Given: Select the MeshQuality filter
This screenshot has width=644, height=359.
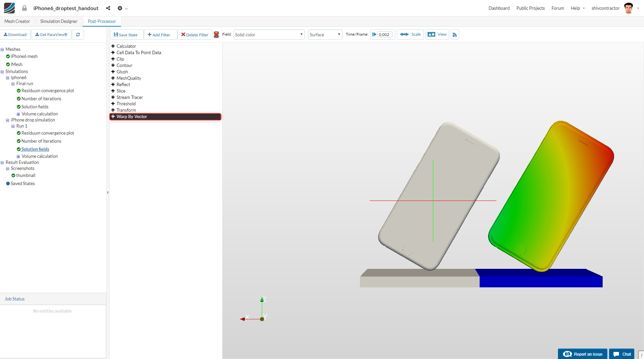Looking at the screenshot, I should pos(129,78).
